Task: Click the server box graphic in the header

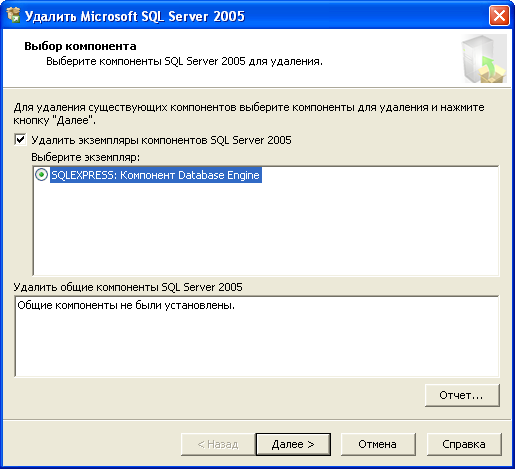Action: tap(484, 59)
